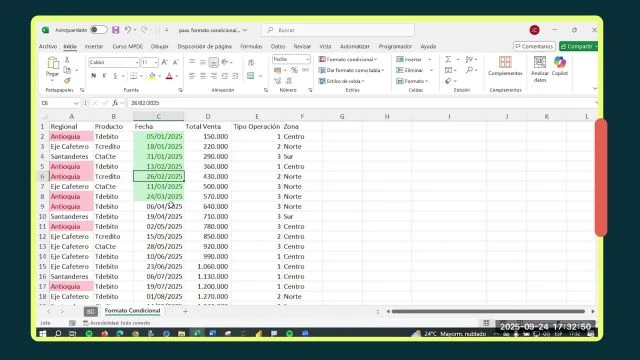
Task: Switch to the Programador tab
Action: click(395, 47)
